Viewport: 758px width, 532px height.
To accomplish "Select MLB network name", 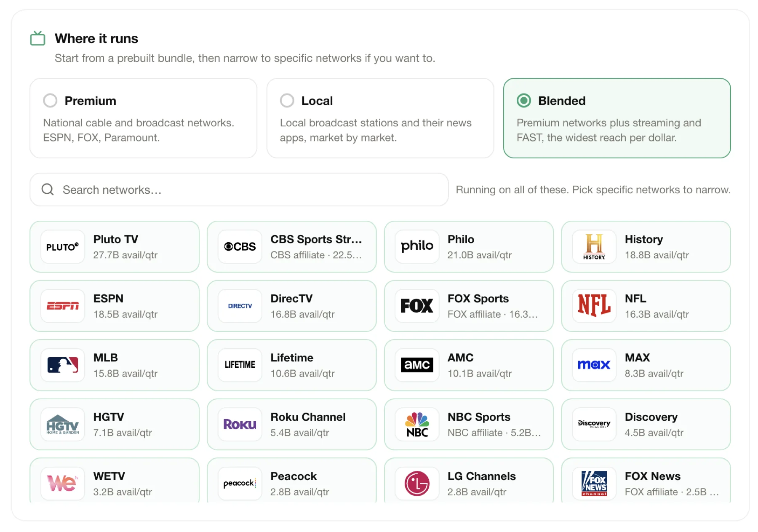I will (106, 358).
